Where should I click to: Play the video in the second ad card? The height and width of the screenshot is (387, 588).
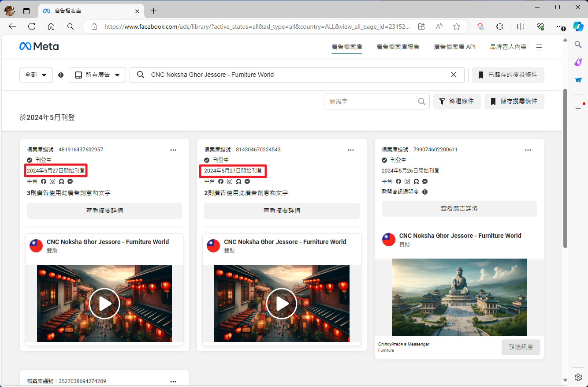282,304
